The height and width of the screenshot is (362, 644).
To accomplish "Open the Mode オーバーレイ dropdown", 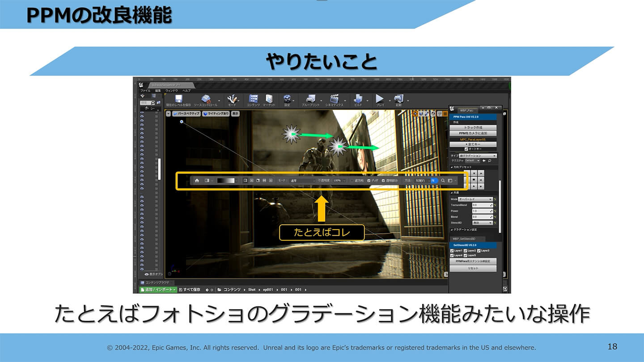I will click(x=475, y=199).
